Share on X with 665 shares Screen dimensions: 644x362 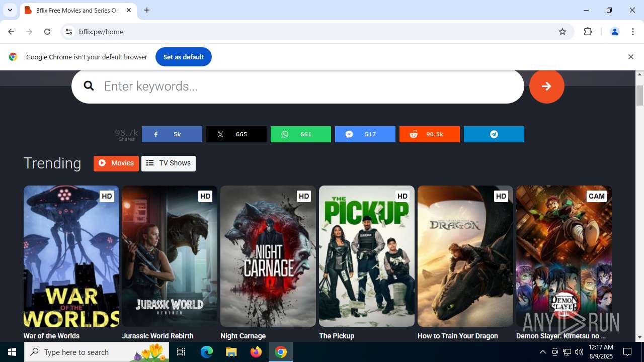coord(236,134)
